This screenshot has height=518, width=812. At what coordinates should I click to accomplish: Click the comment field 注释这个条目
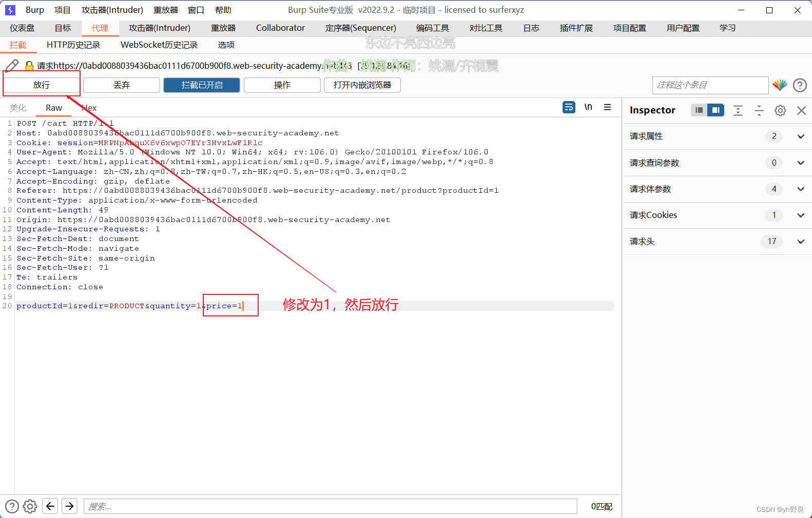(x=710, y=85)
